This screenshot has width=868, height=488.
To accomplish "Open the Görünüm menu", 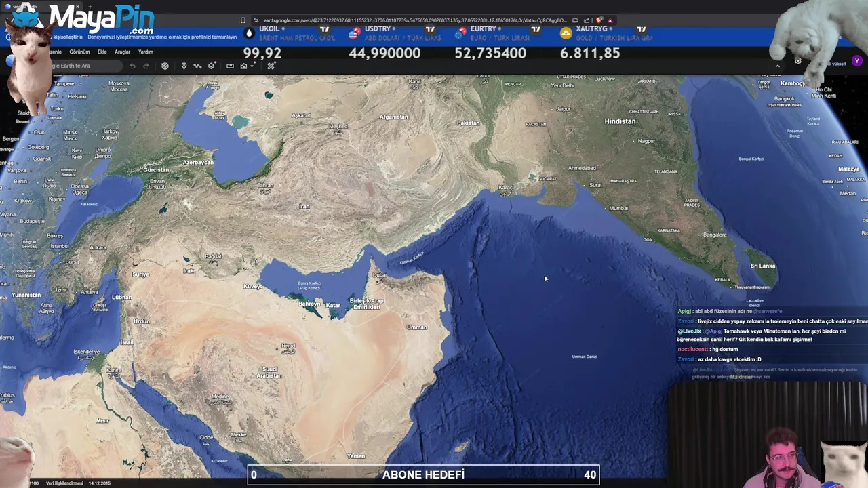I will point(79,52).
